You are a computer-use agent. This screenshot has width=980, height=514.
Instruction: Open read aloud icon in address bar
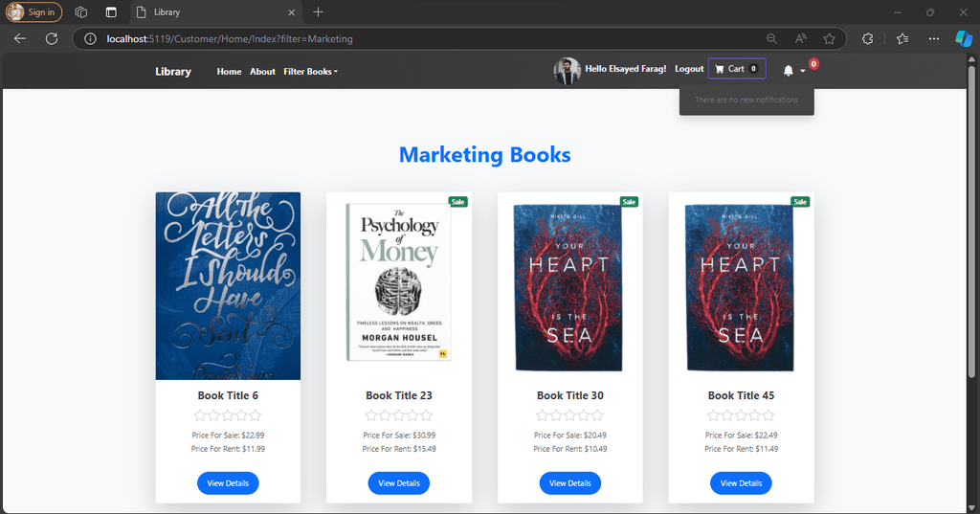[x=801, y=39]
